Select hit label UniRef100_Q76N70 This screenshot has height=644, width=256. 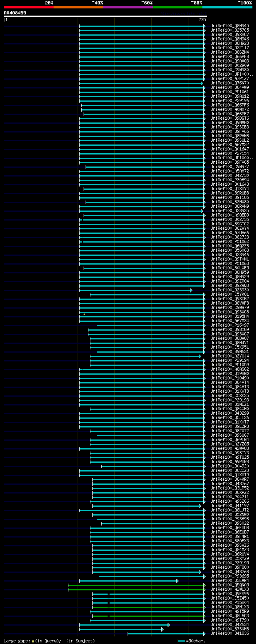point(230,83)
